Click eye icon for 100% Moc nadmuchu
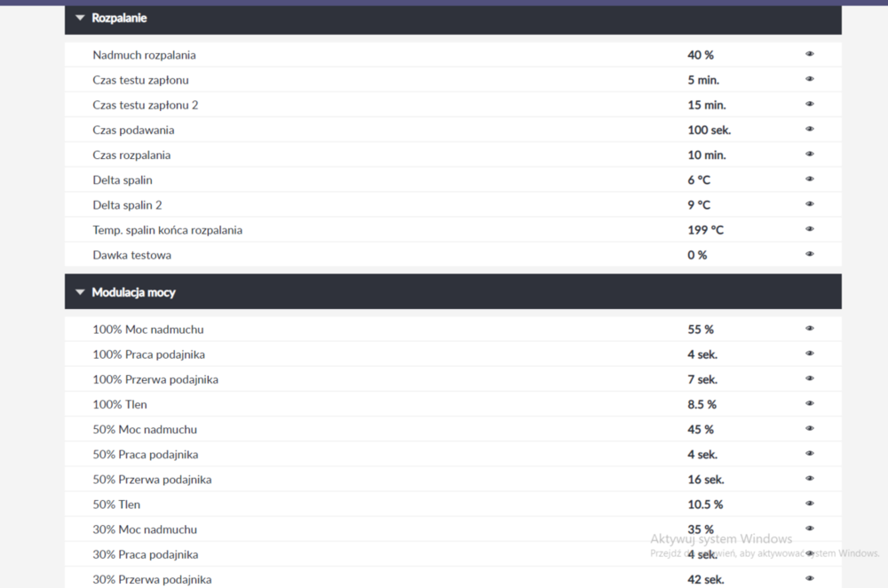The height and width of the screenshot is (588, 888). click(809, 329)
